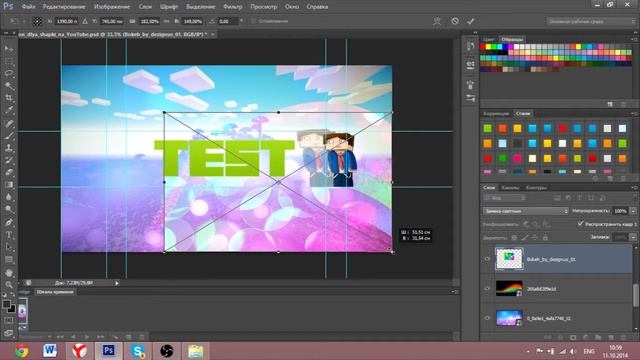Click the play button in the timeline
The width and height of the screenshot is (640, 360).
pyautogui.click(x=87, y=337)
